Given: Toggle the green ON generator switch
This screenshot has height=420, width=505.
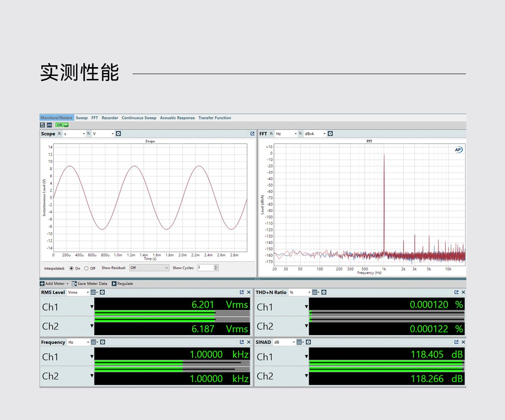Looking at the screenshot, I should click(62, 125).
